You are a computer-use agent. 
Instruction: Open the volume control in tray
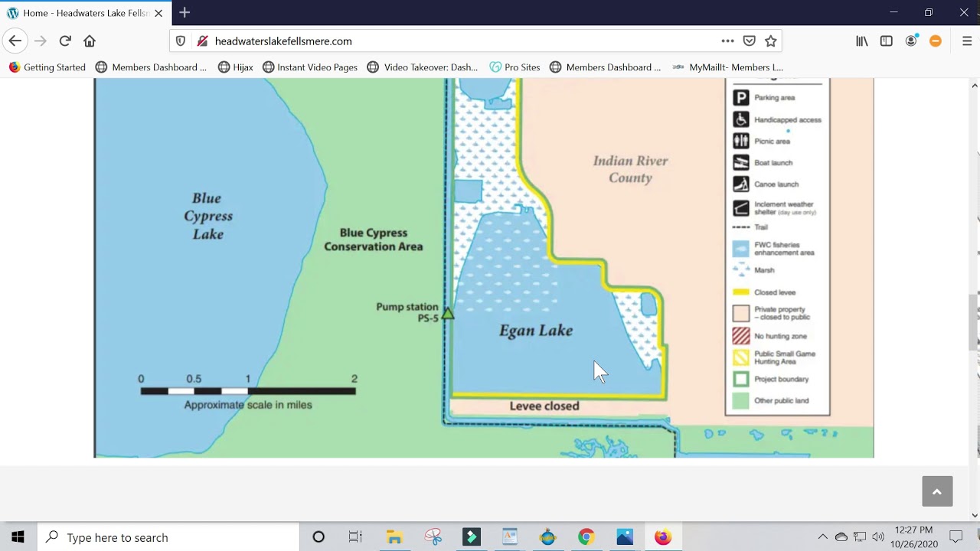tap(878, 537)
